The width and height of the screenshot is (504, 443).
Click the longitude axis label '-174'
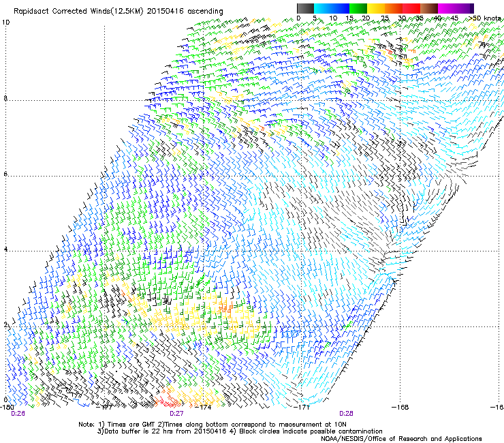(203, 407)
